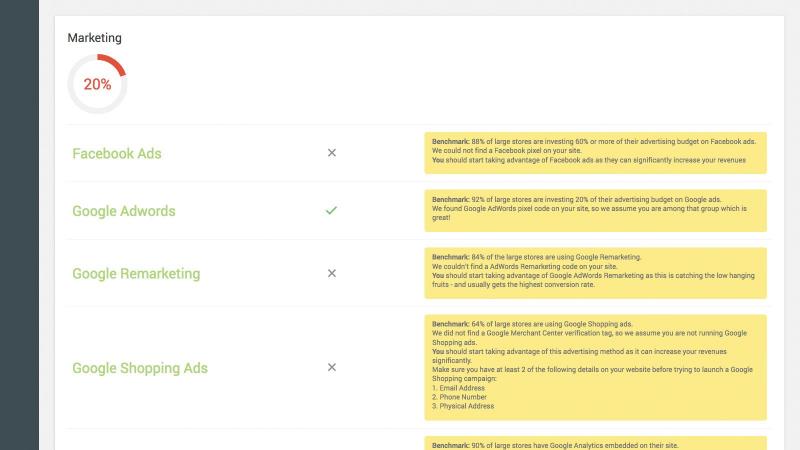
Task: Click the X icon for Facebook Ads
Action: click(x=332, y=153)
